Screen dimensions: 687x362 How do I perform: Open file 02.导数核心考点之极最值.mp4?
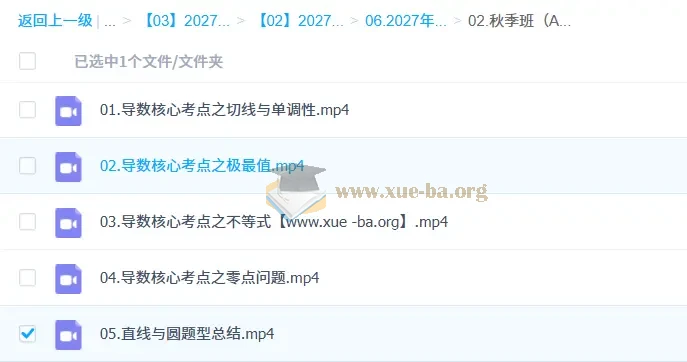202,166
